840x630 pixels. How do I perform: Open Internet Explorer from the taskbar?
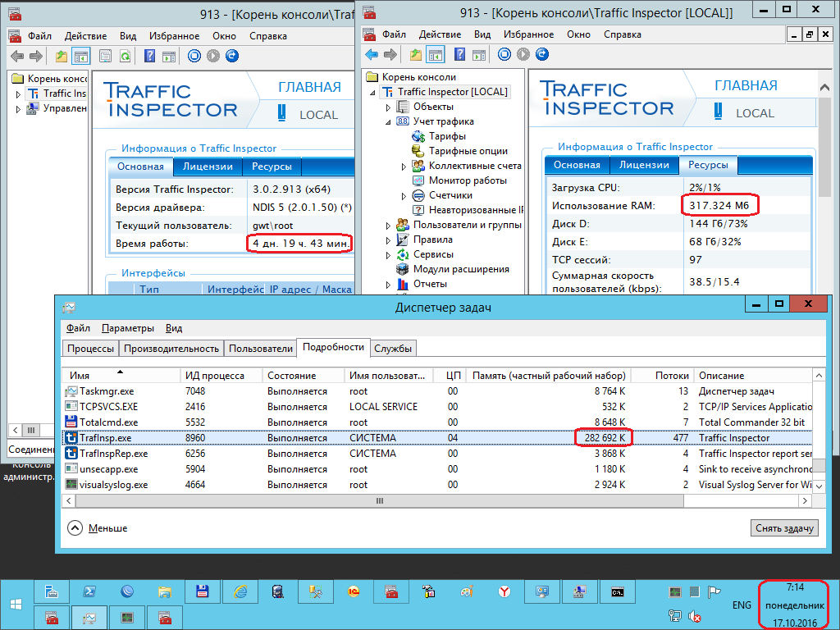pyautogui.click(x=240, y=592)
